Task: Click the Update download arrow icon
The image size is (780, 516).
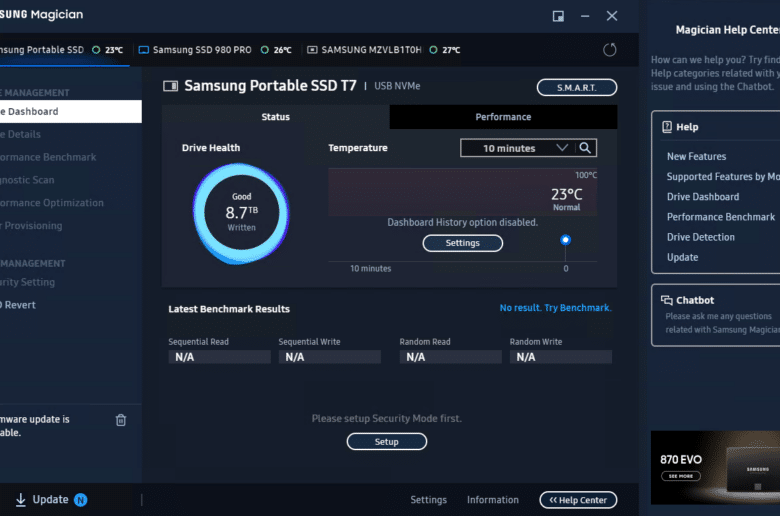Action: pos(20,500)
